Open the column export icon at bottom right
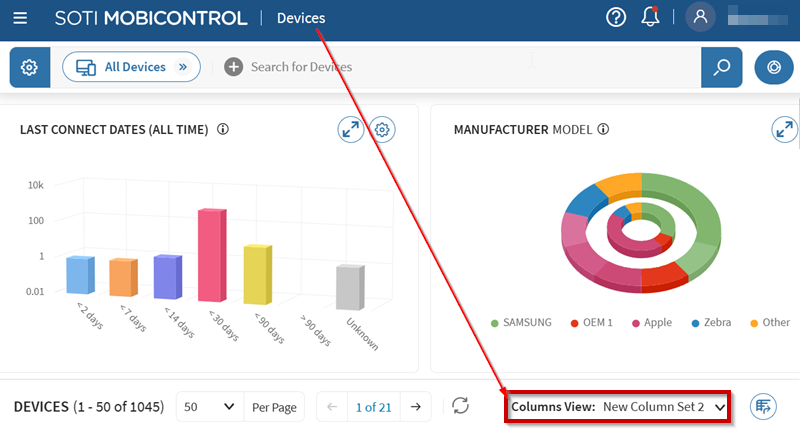 pos(764,406)
